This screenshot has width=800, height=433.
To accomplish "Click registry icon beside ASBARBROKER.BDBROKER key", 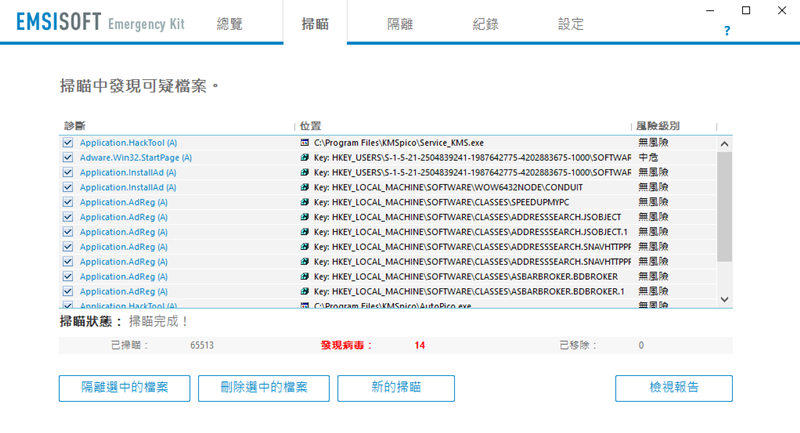I will coord(305,276).
